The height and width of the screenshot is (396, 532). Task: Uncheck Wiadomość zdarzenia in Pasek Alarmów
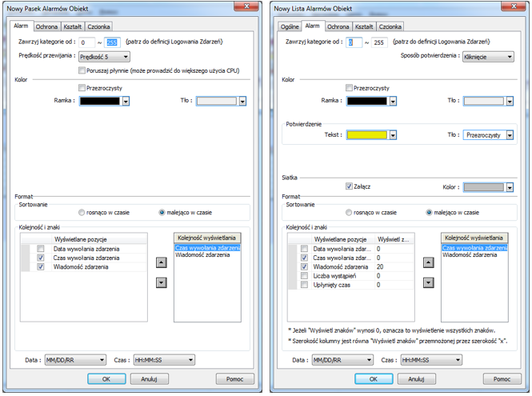[41, 267]
